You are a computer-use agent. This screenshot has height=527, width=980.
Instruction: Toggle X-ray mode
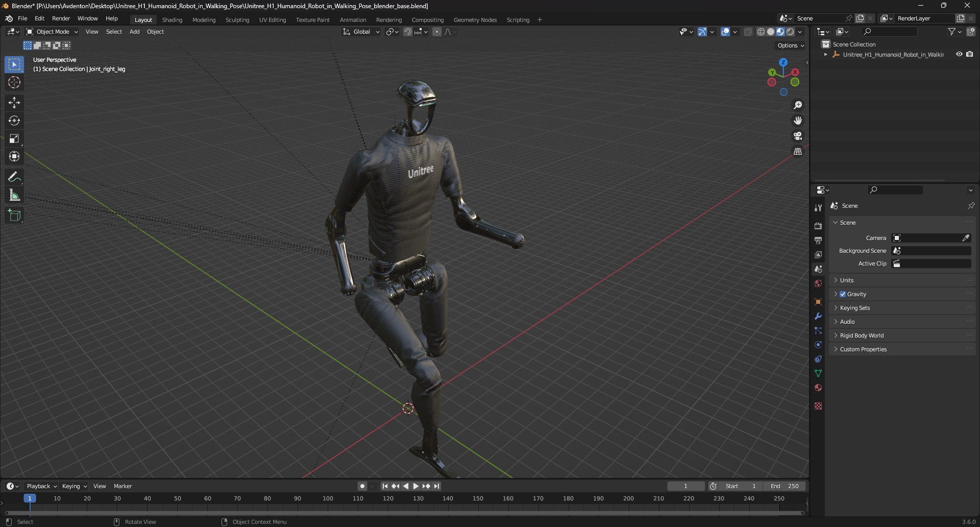(748, 32)
